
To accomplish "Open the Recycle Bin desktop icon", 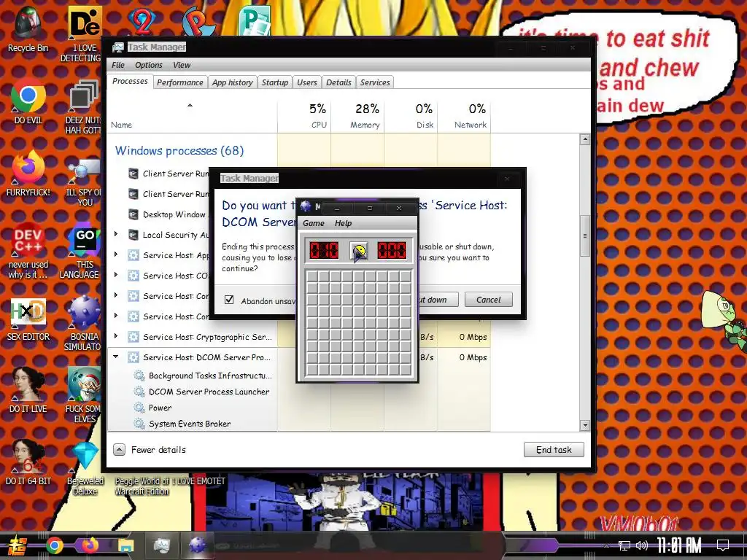I will [28, 29].
